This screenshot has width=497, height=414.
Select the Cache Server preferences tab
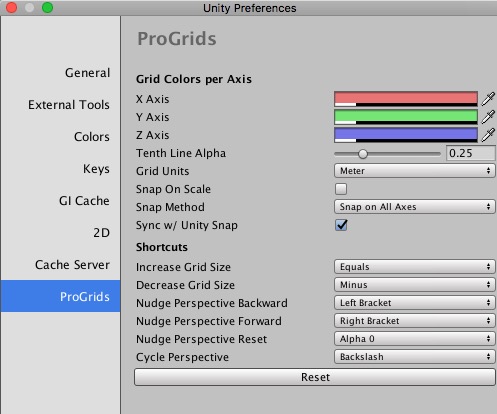coord(60,265)
